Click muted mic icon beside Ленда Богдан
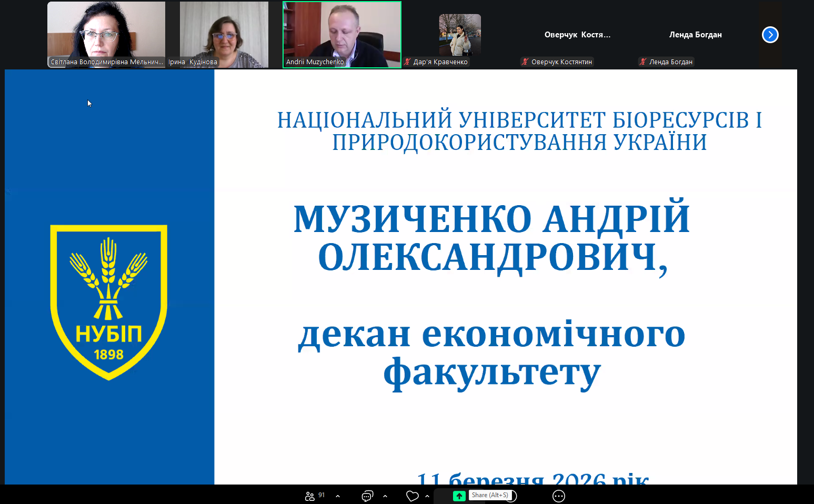814x504 pixels. click(x=643, y=62)
